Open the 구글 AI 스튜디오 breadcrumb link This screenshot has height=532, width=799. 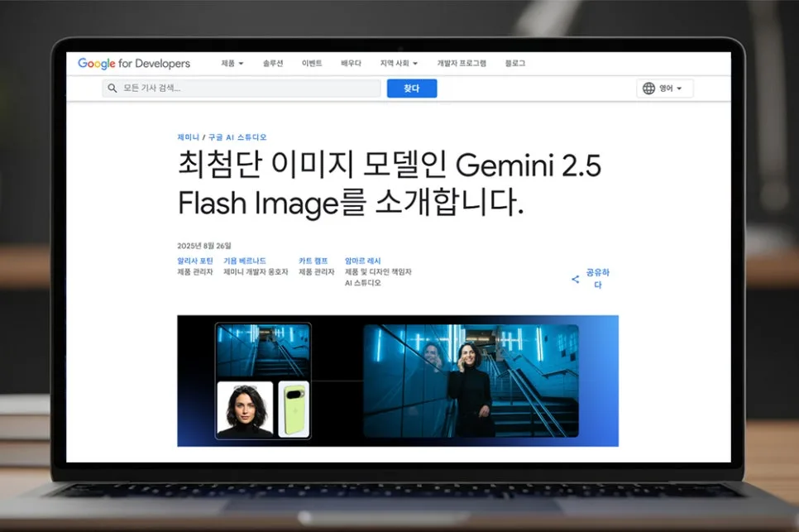point(237,137)
